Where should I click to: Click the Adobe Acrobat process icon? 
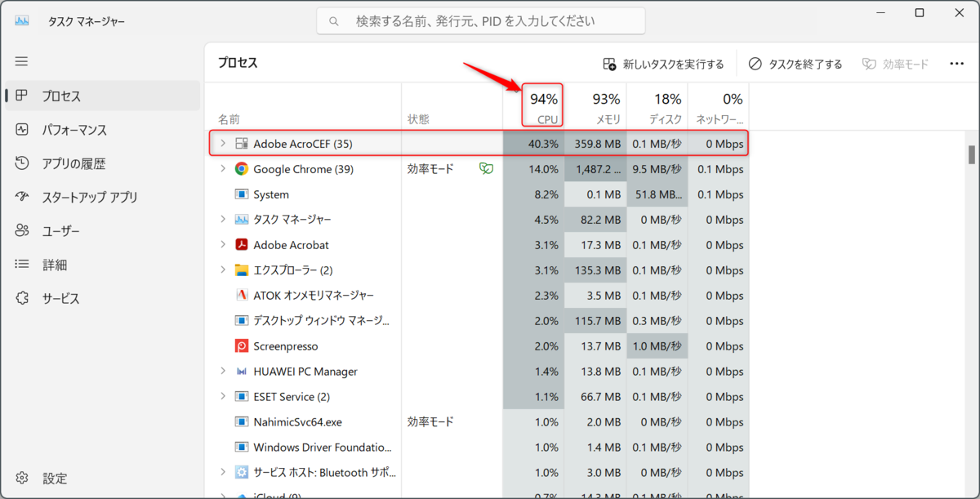pyautogui.click(x=242, y=245)
